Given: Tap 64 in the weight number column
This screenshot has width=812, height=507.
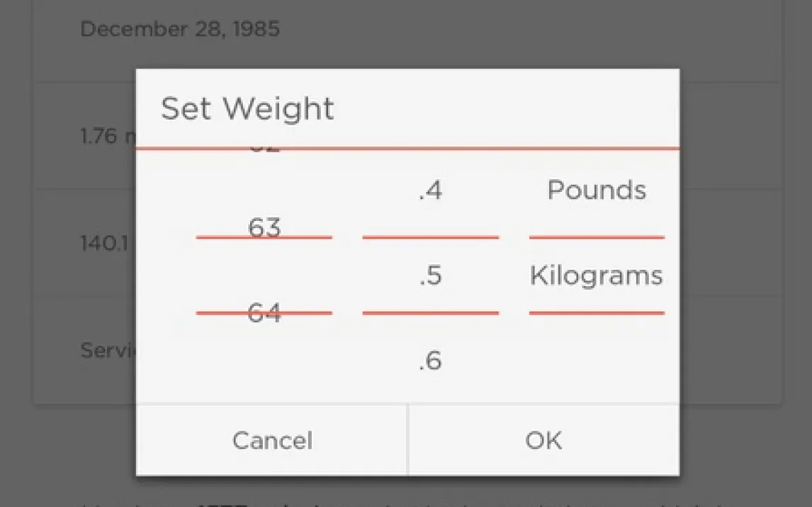Looking at the screenshot, I should point(264,312).
